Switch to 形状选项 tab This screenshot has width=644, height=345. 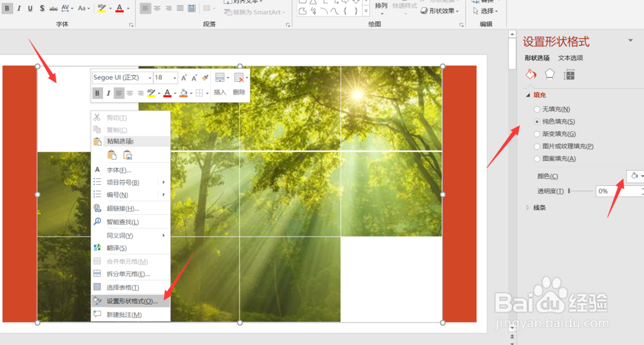pos(537,58)
